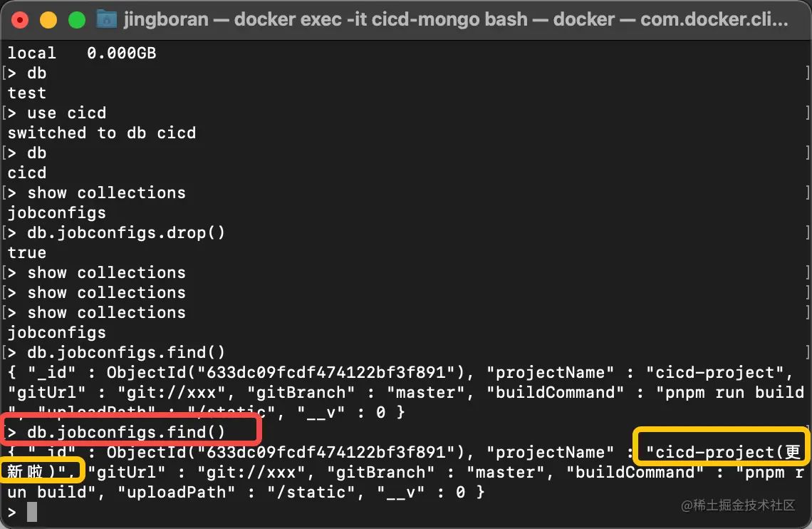Click the 'use cicd' command line

[67, 113]
